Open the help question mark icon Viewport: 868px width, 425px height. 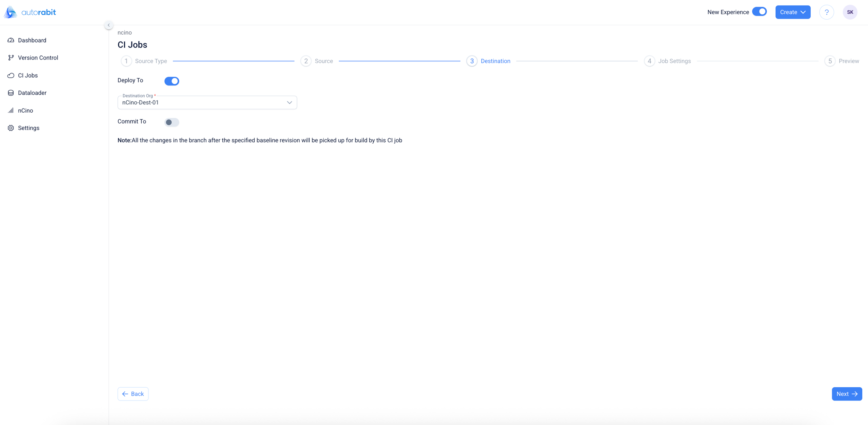(827, 12)
